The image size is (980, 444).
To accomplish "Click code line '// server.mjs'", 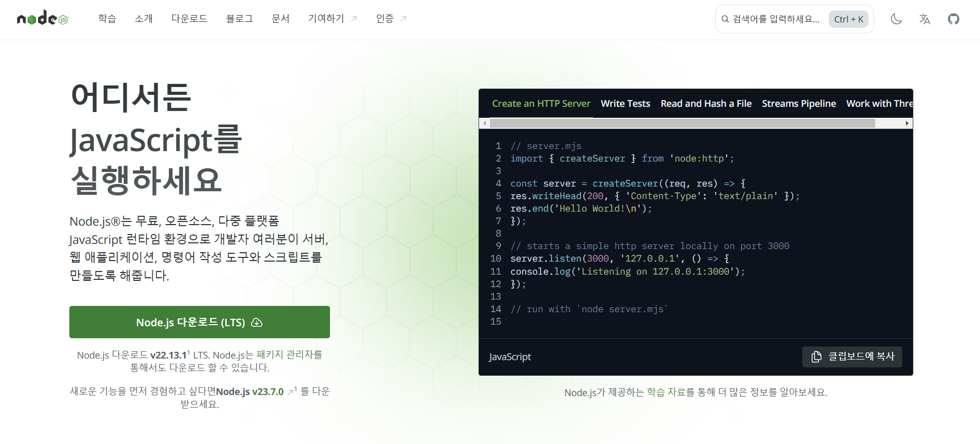I will [546, 146].
